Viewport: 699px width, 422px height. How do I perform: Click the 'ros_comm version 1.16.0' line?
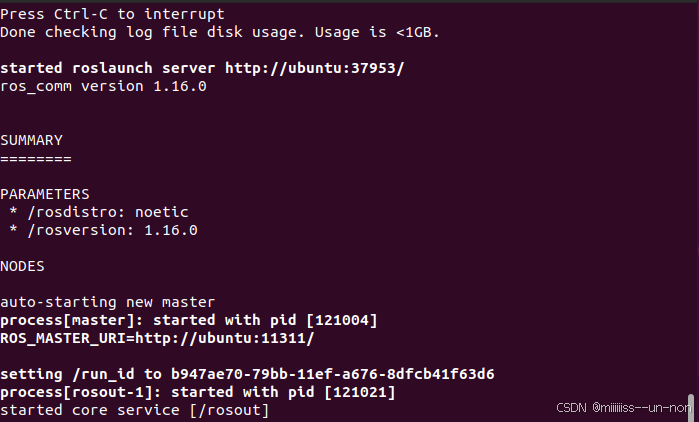(x=103, y=86)
